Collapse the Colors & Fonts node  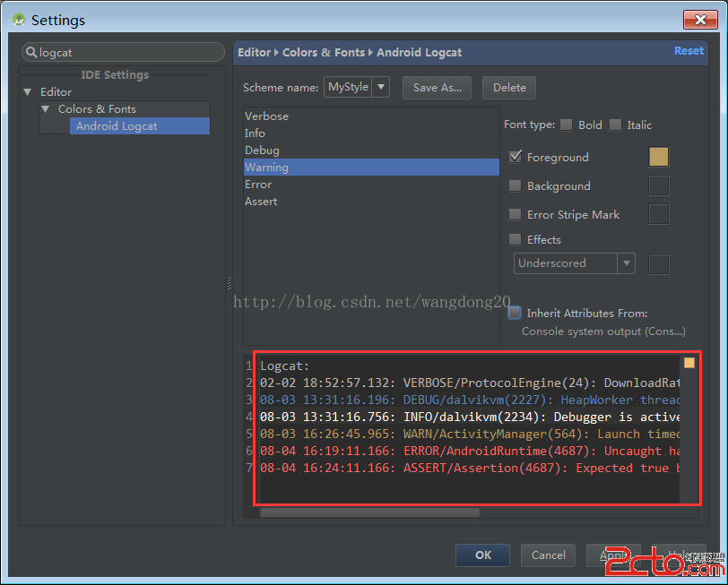pos(46,109)
